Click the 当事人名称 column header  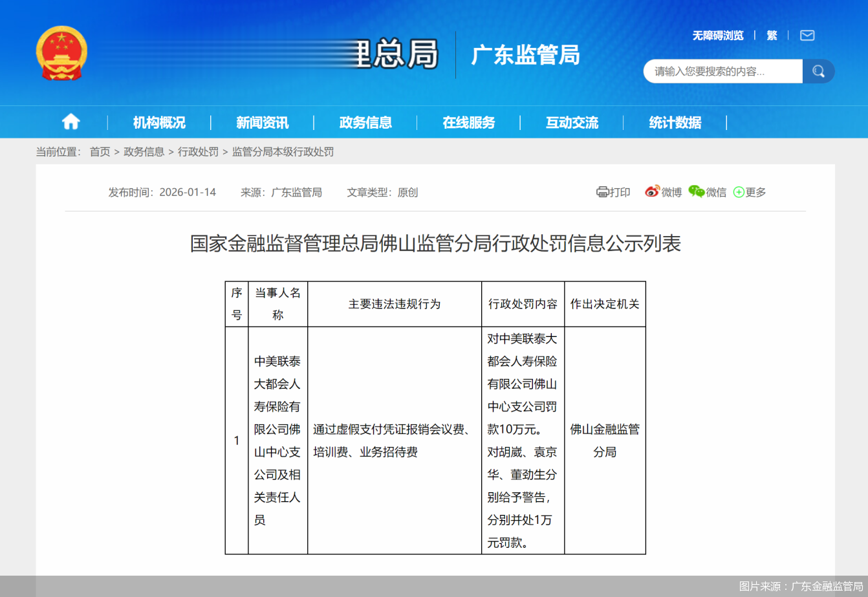click(x=277, y=304)
